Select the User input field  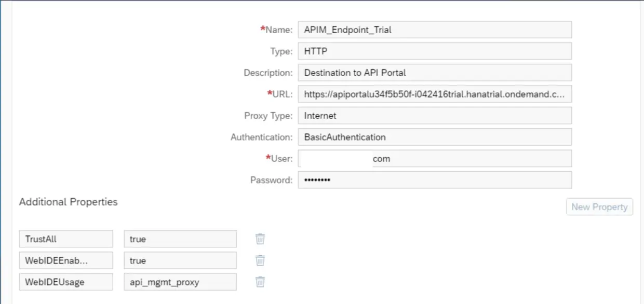tap(435, 159)
